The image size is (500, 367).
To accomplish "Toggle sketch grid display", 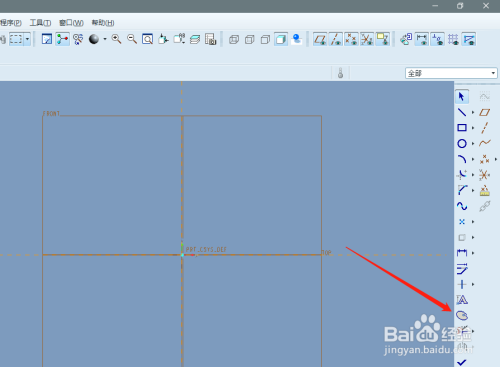I will click(453, 39).
